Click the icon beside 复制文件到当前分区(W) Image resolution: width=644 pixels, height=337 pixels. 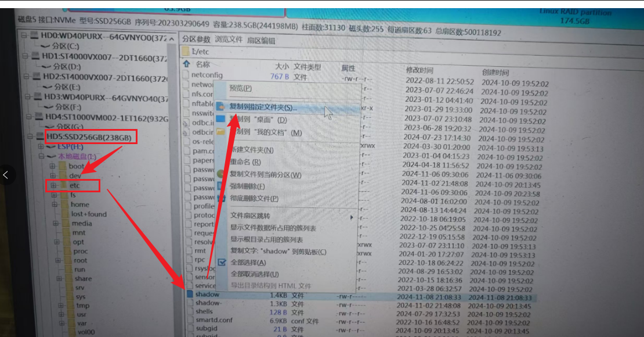point(221,174)
